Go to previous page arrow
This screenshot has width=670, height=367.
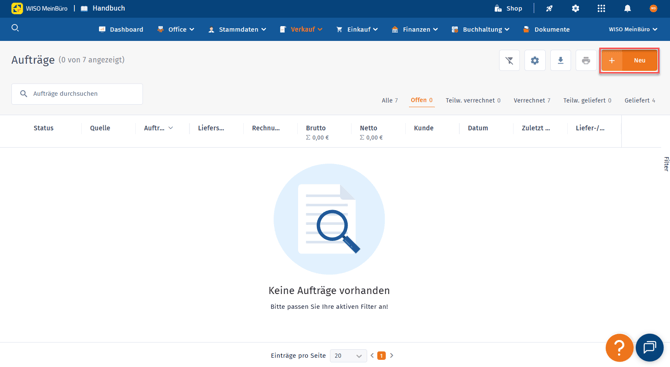372,355
